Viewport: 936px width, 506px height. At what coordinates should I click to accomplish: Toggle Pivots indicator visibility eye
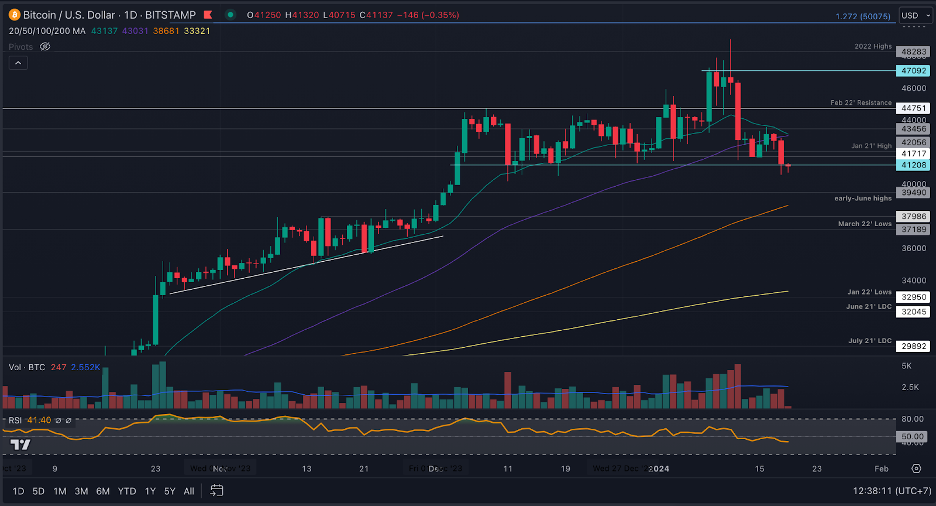tap(45, 47)
